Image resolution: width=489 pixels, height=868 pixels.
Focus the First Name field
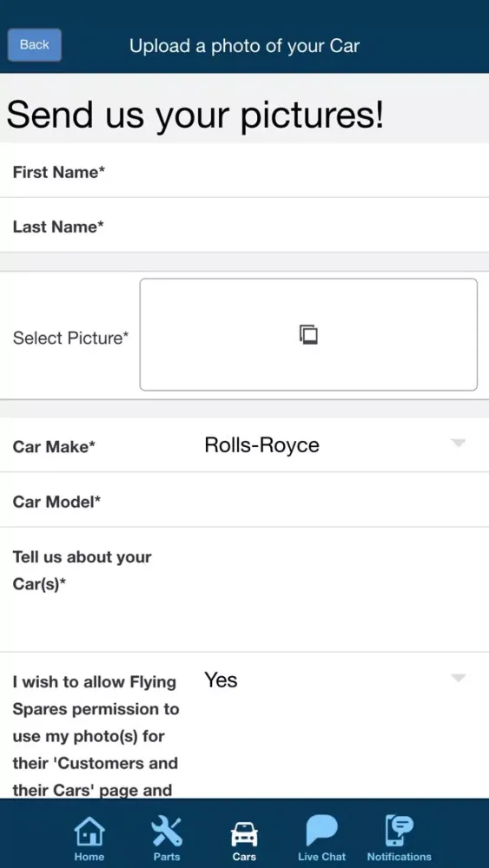(x=244, y=172)
